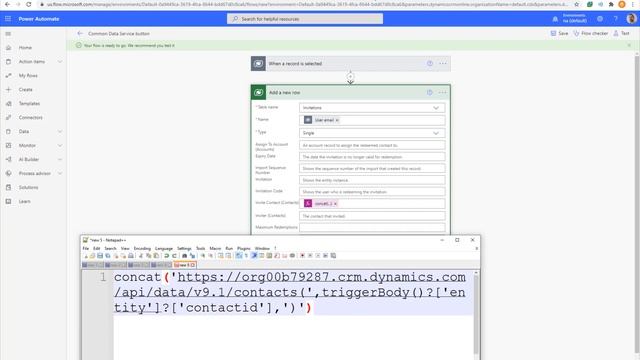
Task: Open the Power Automate app launcher waffle
Action: point(8,19)
